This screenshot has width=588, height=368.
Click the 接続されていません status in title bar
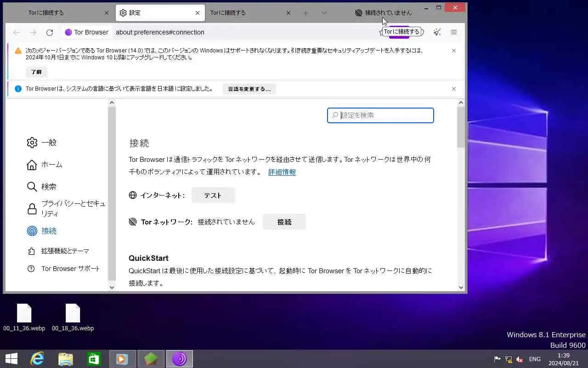pyautogui.click(x=384, y=13)
